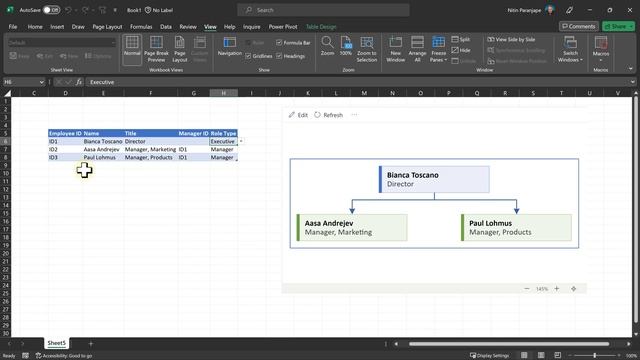640x360 pixels.
Task: Collapse the ribbon with chevron
Action: point(631,69)
